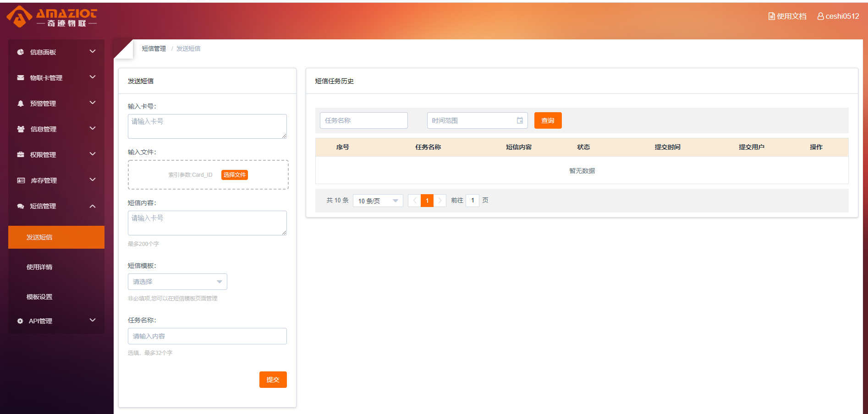This screenshot has height=414, width=868.
Task: Focus the 输入卡号 textarea
Action: pyautogui.click(x=207, y=126)
